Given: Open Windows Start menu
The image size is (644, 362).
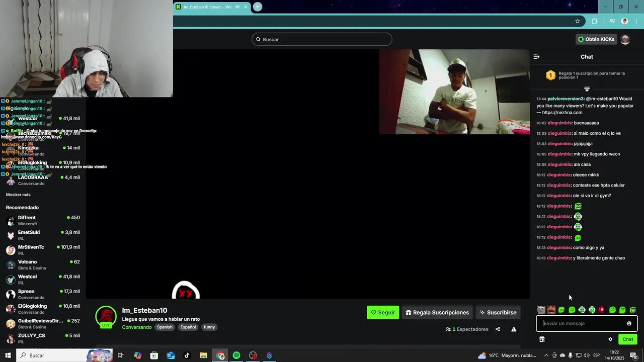Looking at the screenshot, I should 8,355.
